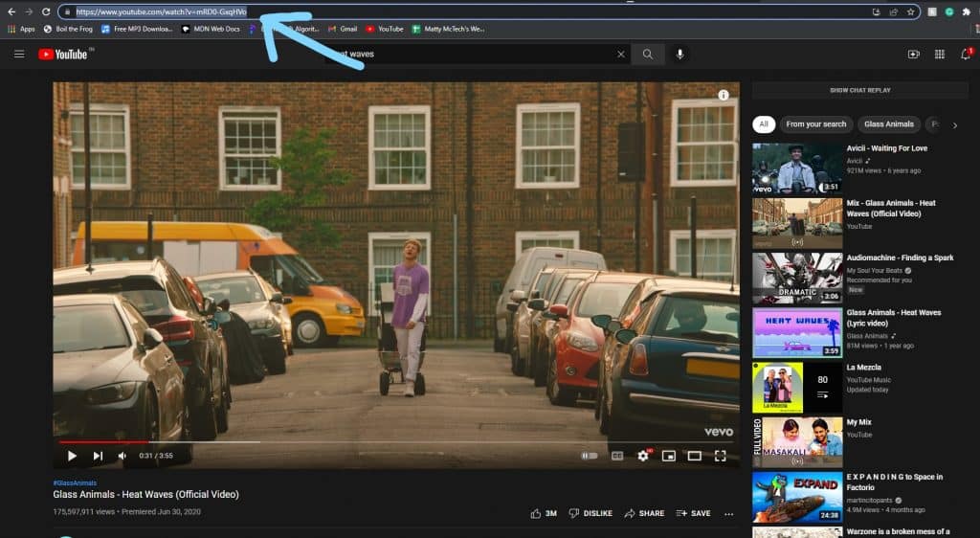Play the video
The width and height of the screenshot is (980, 538).
click(x=72, y=456)
